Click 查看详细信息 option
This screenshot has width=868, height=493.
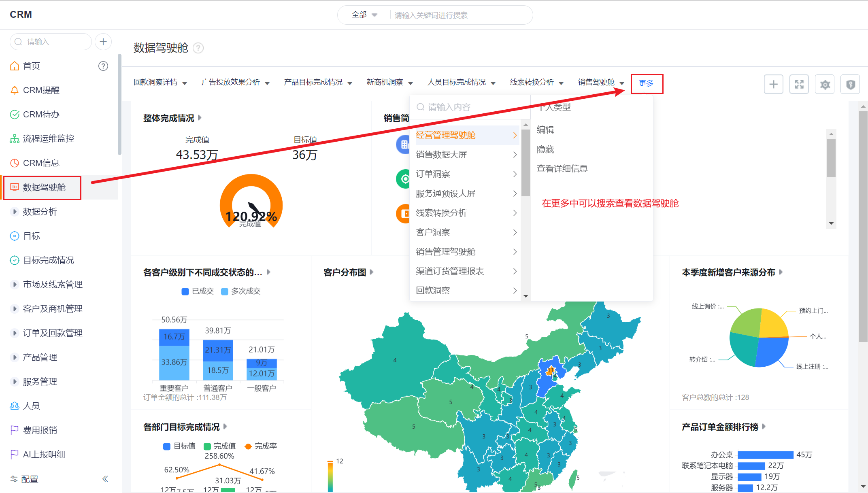[562, 168]
